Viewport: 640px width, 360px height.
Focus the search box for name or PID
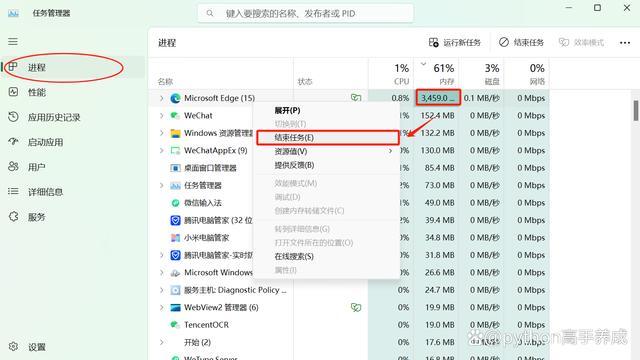point(305,13)
